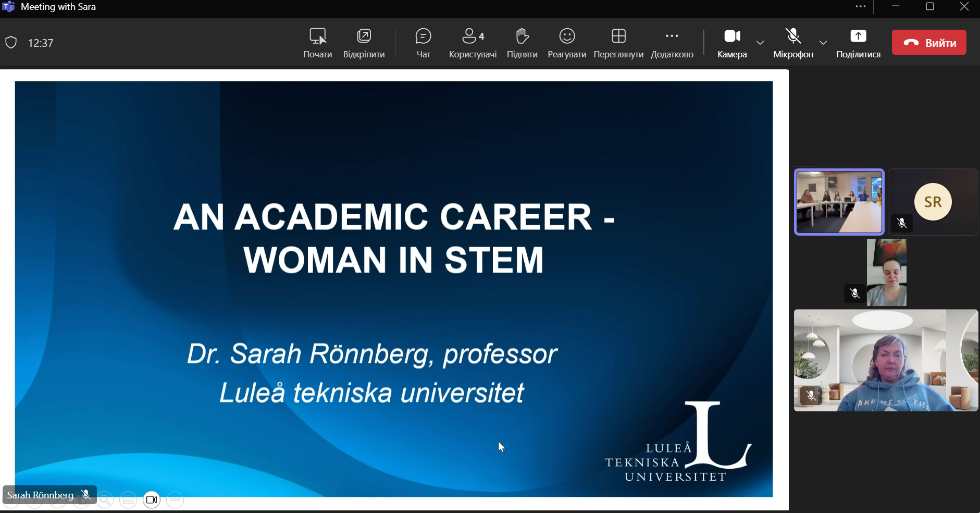Click the Teams logo in title bar
Image resolution: width=980 pixels, height=513 pixels.
(x=8, y=7)
